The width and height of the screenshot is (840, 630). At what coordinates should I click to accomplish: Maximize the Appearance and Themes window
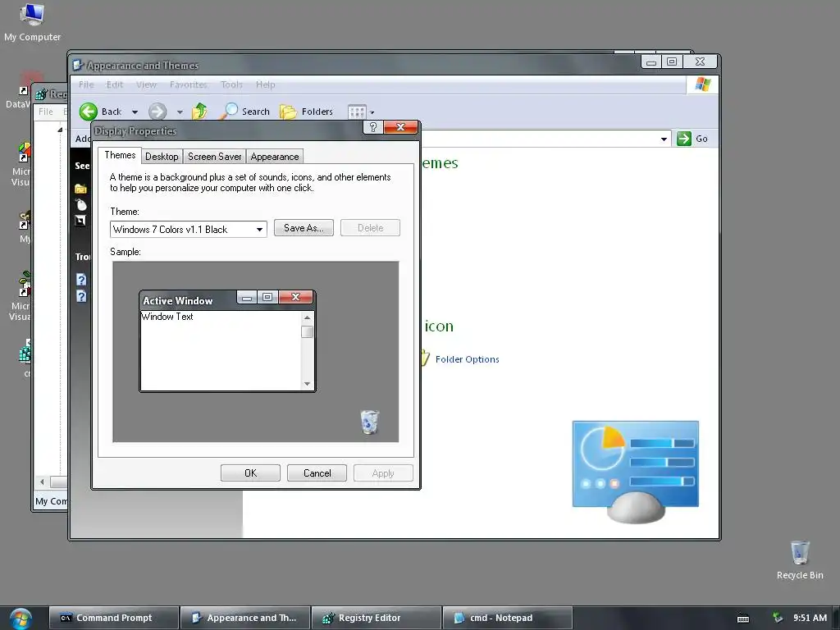672,62
